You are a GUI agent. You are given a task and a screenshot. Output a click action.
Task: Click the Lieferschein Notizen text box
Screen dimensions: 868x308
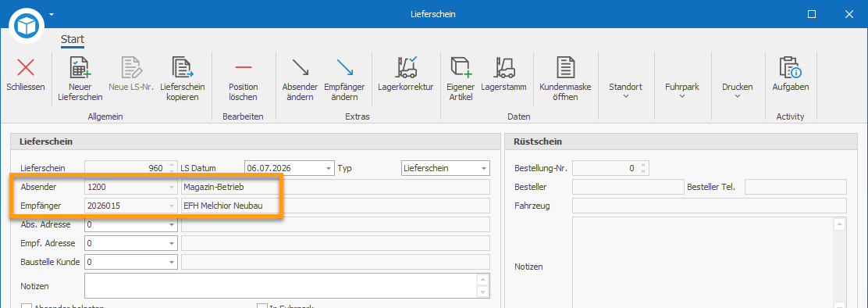coord(286,286)
